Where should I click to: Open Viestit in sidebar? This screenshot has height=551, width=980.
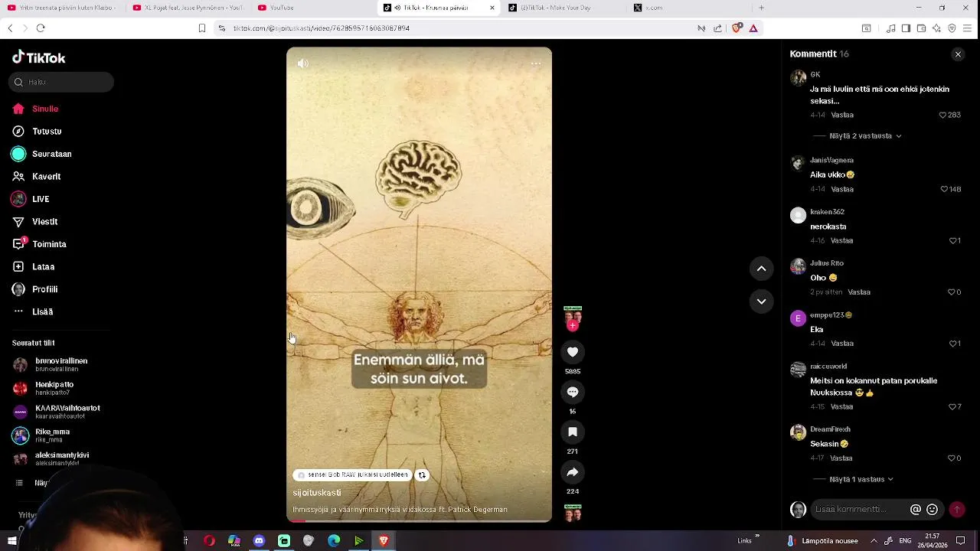tap(34, 222)
